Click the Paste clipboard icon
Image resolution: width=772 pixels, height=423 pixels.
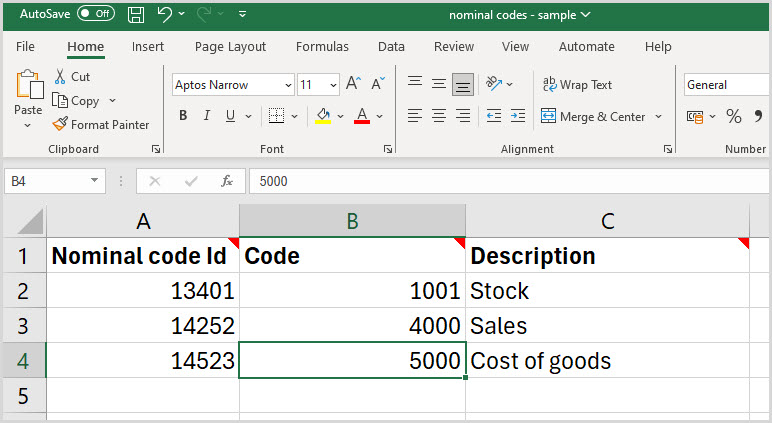click(x=30, y=85)
